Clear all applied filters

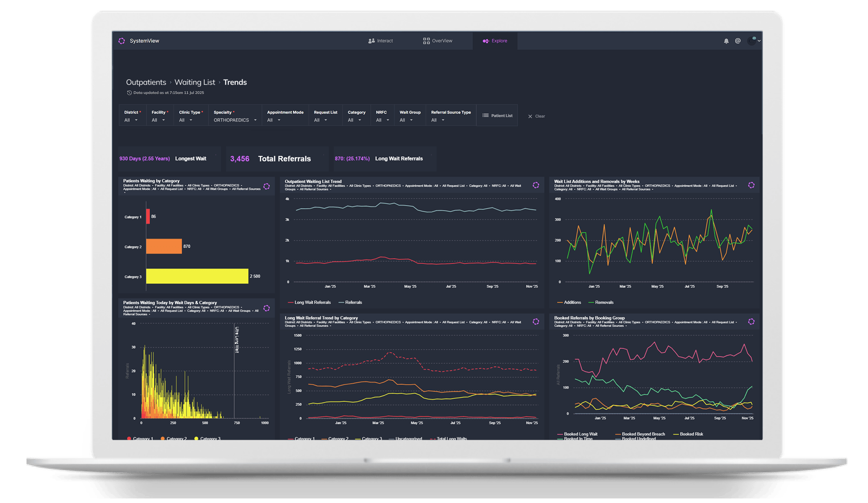pyautogui.click(x=536, y=116)
